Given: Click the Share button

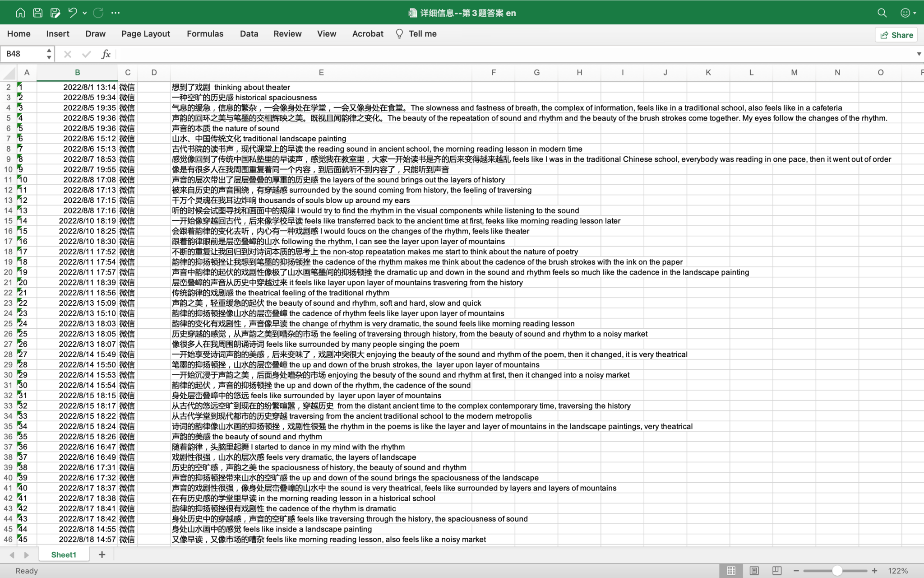Looking at the screenshot, I should pyautogui.click(x=896, y=35).
